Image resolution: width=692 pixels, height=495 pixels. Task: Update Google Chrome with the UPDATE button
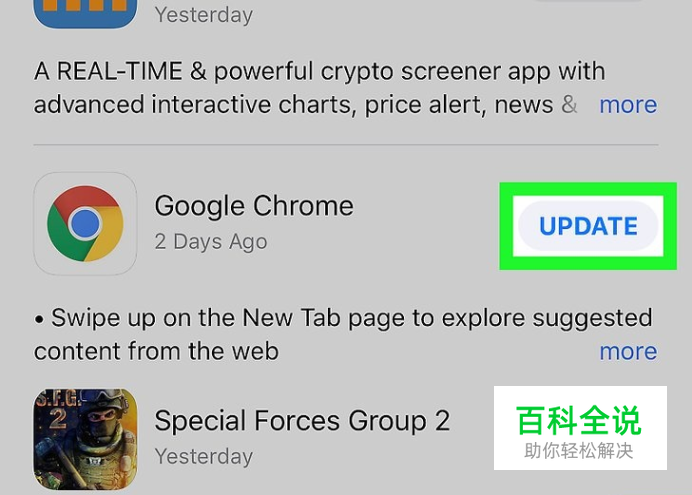588,226
